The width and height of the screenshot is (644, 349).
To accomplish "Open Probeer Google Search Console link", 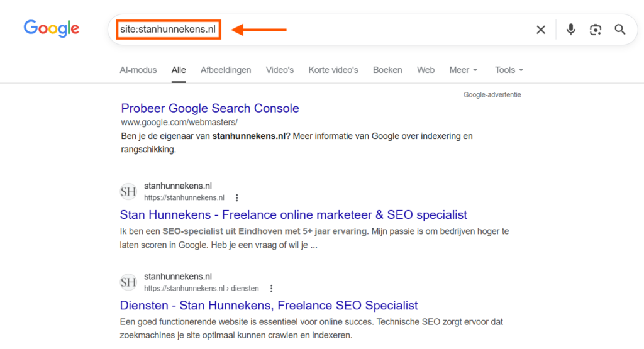I will pyautogui.click(x=210, y=108).
